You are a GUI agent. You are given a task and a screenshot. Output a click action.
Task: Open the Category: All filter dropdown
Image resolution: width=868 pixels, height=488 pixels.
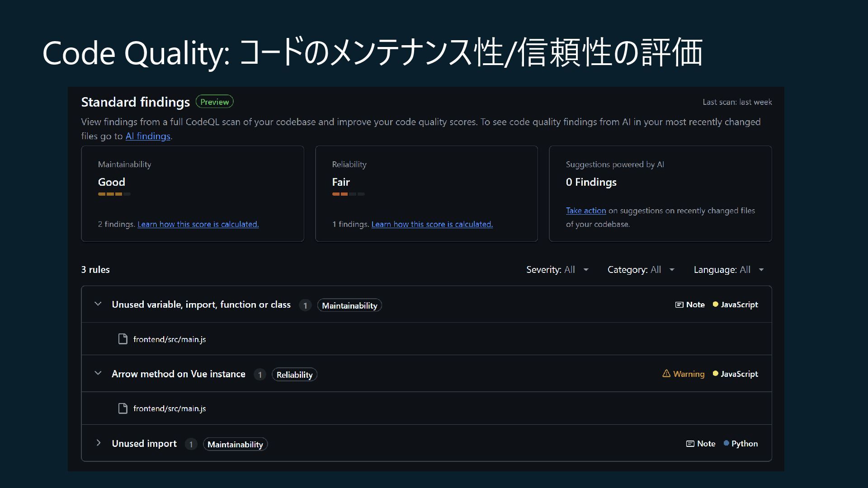[641, 270]
